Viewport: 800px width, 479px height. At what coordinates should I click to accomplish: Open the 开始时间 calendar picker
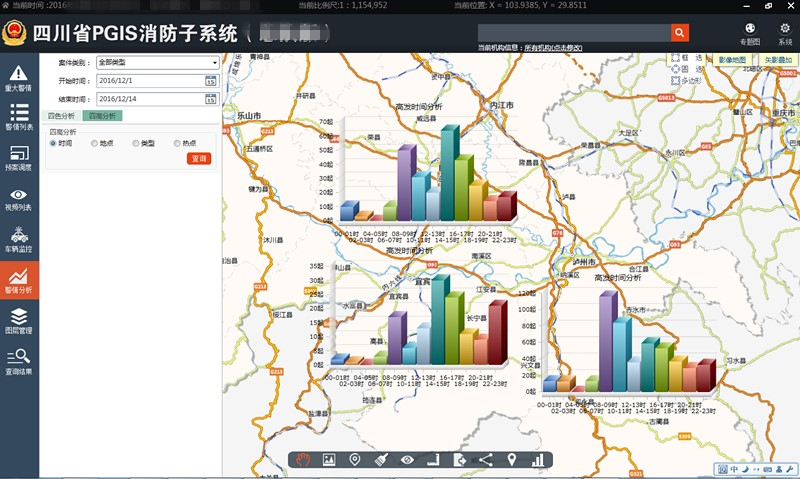[x=211, y=80]
